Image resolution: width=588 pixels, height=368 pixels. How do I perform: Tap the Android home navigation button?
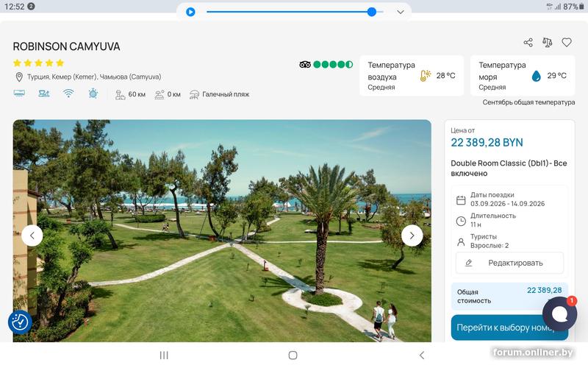[293, 355]
